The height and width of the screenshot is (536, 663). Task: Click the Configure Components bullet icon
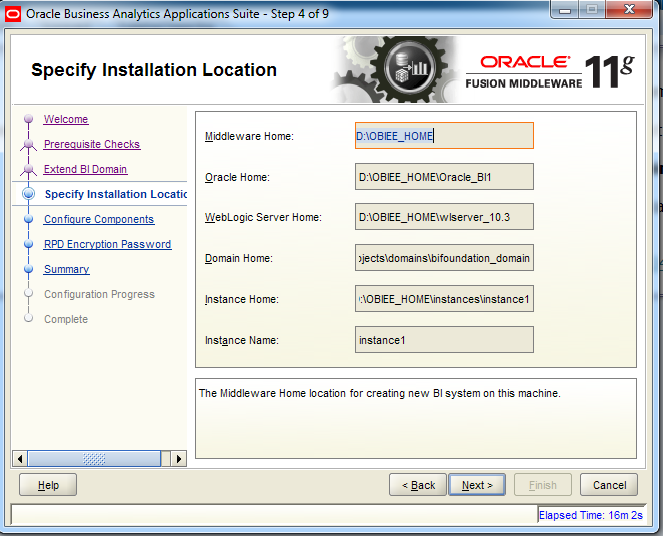[28, 219]
